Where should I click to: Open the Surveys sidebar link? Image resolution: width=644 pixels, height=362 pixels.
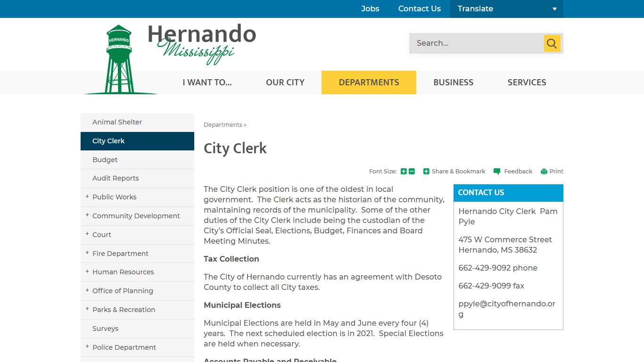pos(137,329)
